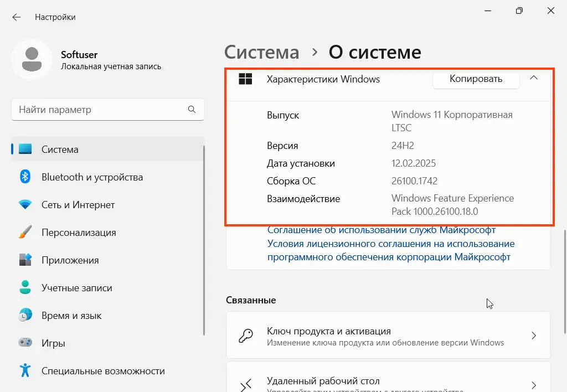Open Ключ продукта и активация chevron
Viewport: 567px width, 392px height.
pos(534,336)
